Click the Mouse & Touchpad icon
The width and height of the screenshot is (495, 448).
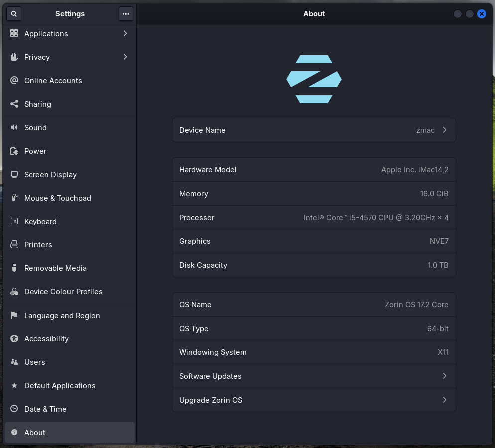pyautogui.click(x=14, y=198)
